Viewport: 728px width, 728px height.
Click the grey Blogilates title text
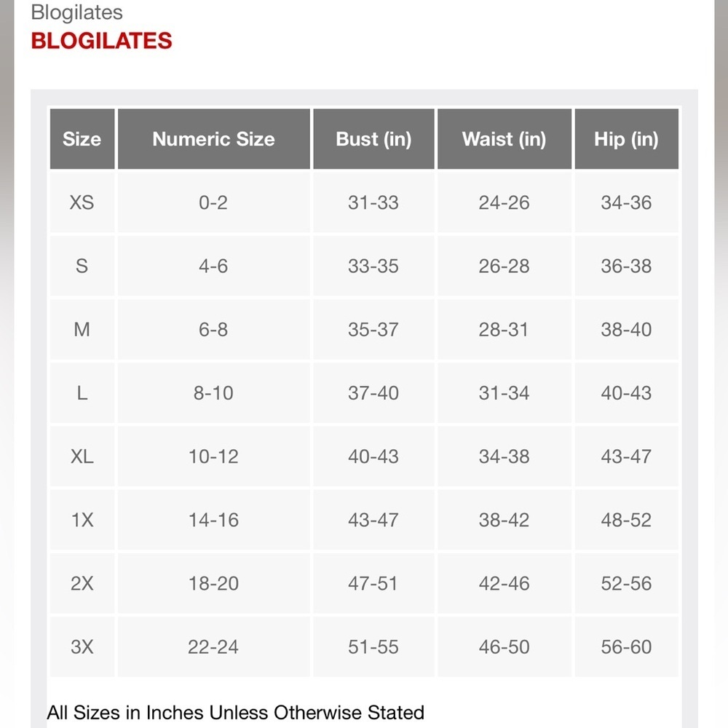point(77,12)
